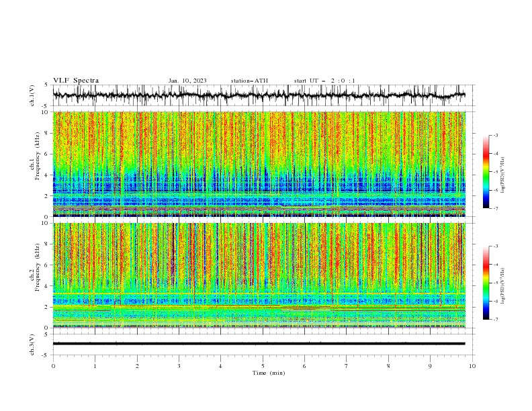Click the "start UT = 2 :0 :1" text

click(x=324, y=81)
